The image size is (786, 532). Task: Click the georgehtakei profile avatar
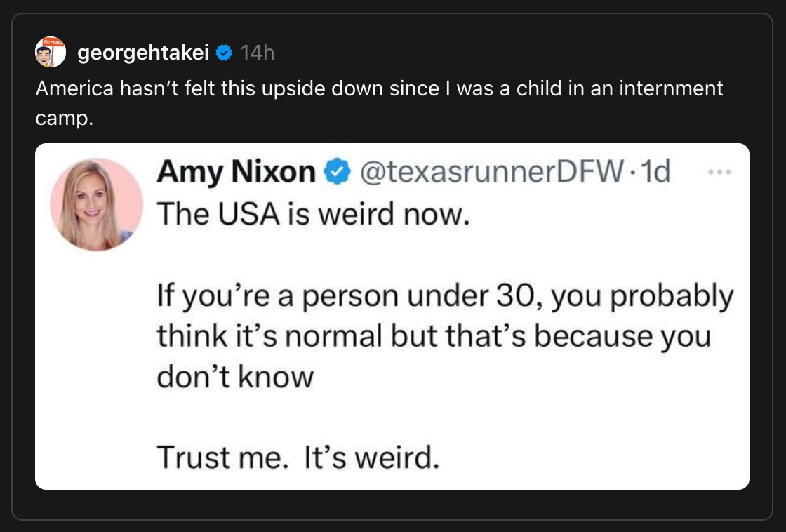[x=50, y=52]
